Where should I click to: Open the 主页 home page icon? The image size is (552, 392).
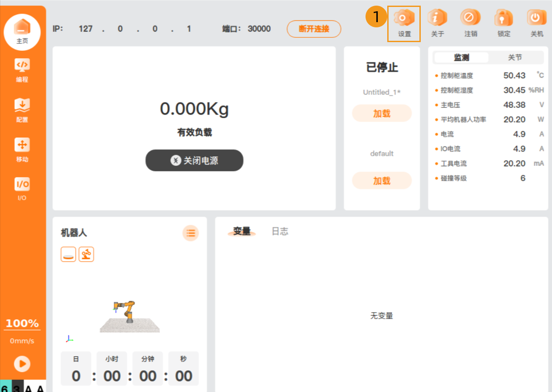22,32
